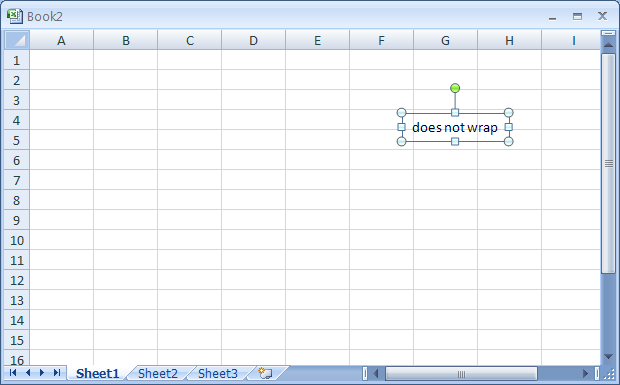Select column B by its header
The width and height of the screenshot is (620, 385).
[x=125, y=40]
